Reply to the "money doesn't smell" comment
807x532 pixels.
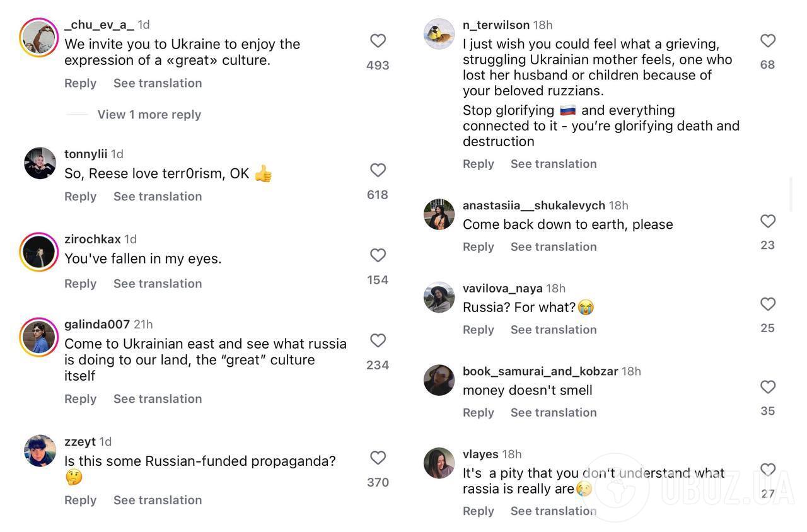(x=478, y=412)
